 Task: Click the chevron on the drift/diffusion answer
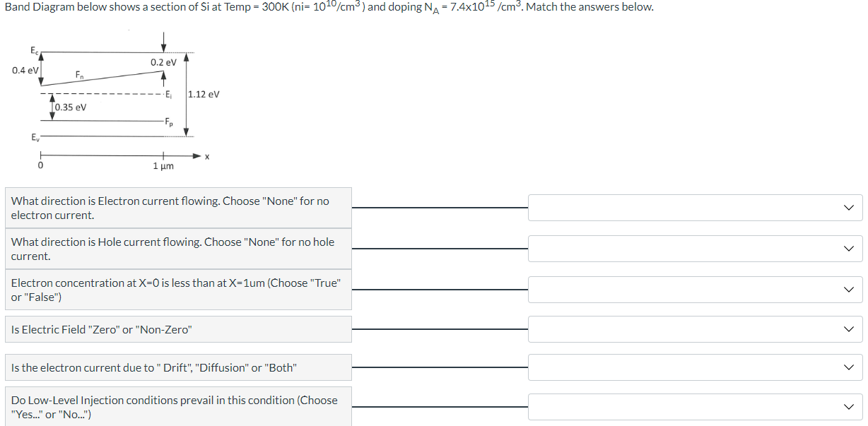tap(848, 367)
